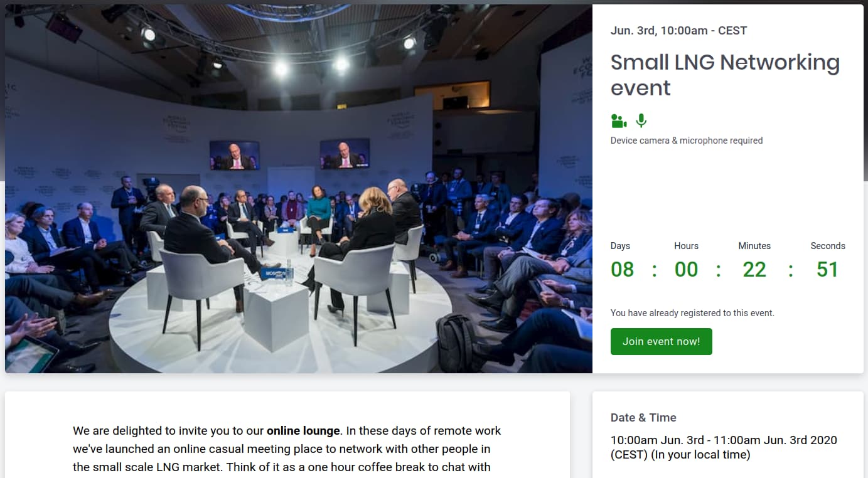Click the bold 'online lounge' text
The width and height of the screenshot is (868, 478).
(303, 431)
